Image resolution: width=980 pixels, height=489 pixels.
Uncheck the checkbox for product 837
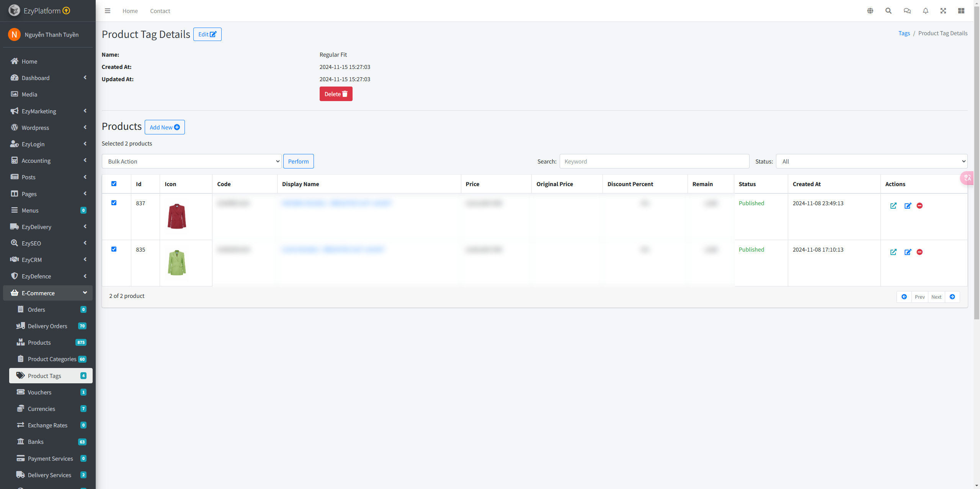click(114, 203)
